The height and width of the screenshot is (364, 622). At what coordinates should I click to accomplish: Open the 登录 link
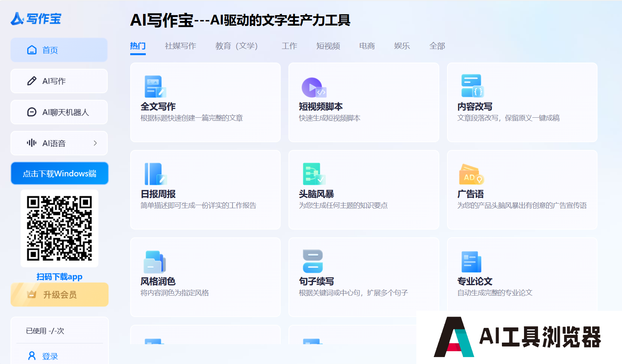(x=50, y=356)
